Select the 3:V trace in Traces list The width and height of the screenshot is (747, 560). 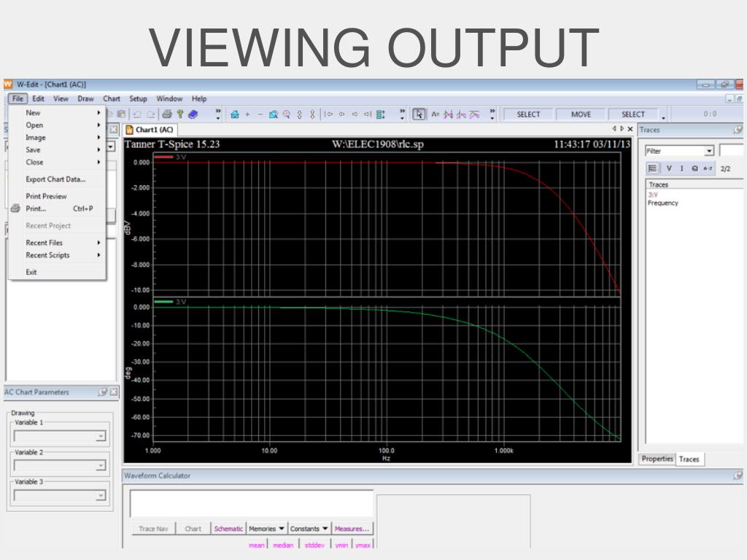[653, 194]
